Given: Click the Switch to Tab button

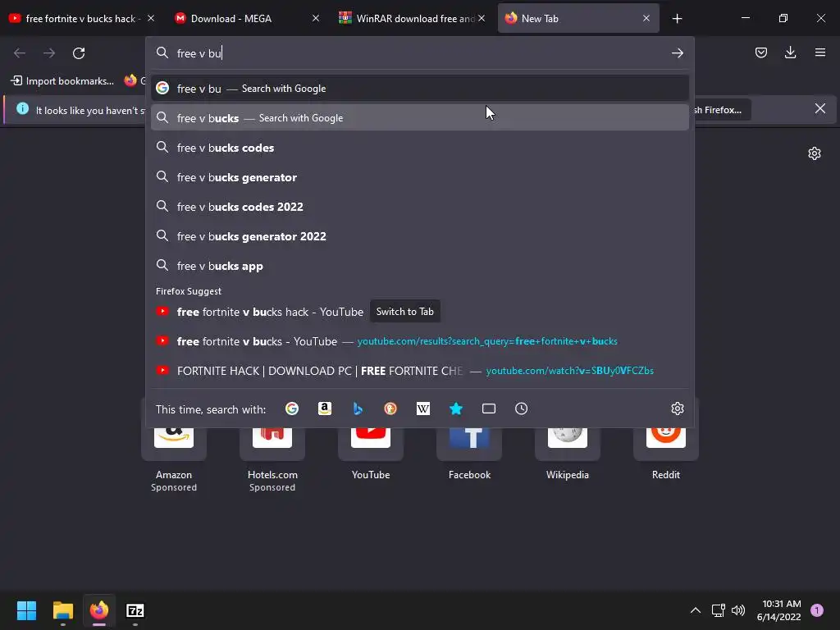Looking at the screenshot, I should tap(405, 312).
